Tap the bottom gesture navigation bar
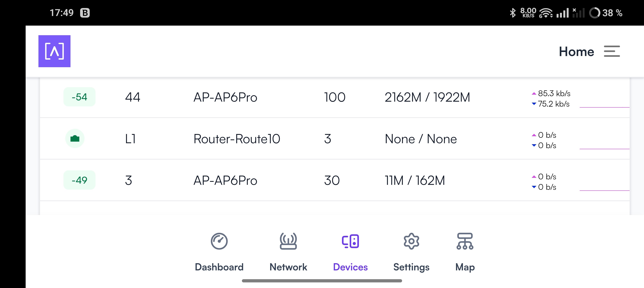 322,281
